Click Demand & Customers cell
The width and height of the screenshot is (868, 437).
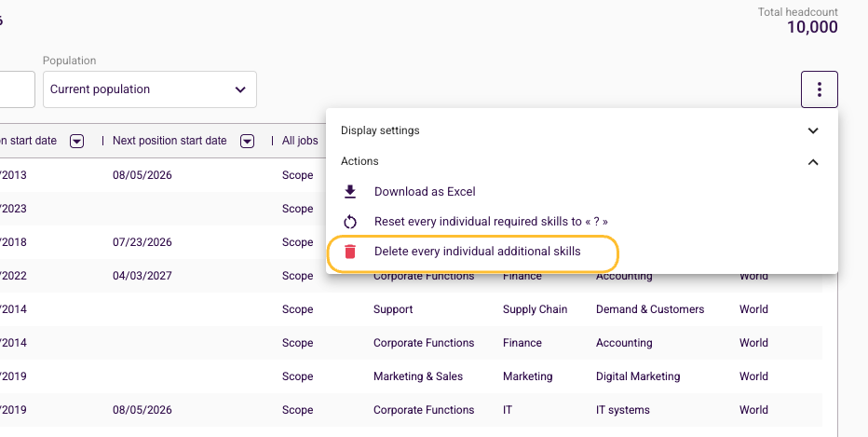(x=650, y=309)
